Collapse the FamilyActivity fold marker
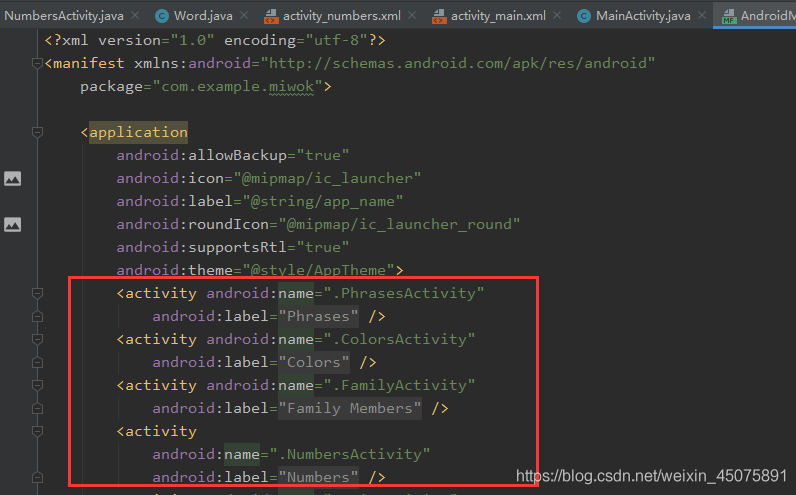The width and height of the screenshot is (796, 495). [x=37, y=385]
